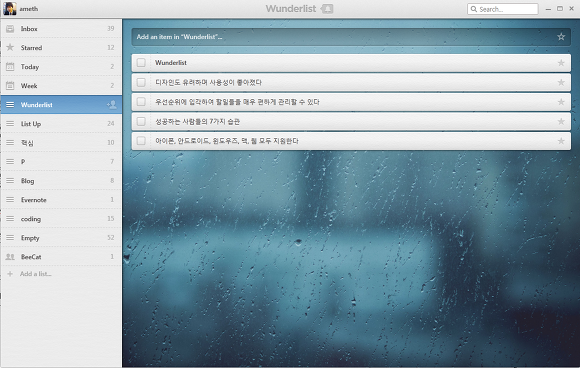Image resolution: width=580 pixels, height=368 pixels.
Task: Star the new item in add bar
Action: pos(561,37)
